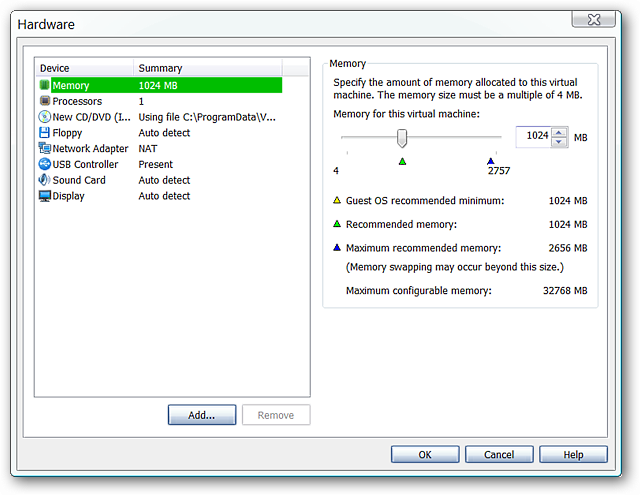
Task: Confirm the settings with OK
Action: 425,454
